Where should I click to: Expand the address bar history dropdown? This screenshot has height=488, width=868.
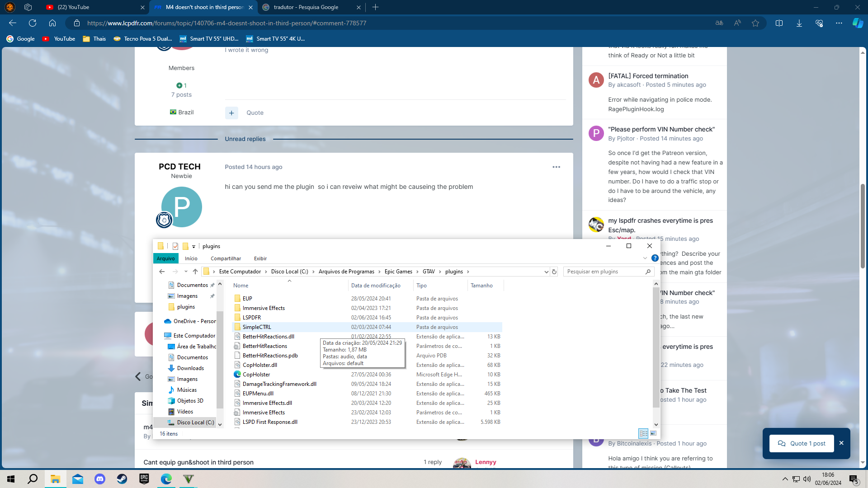[546, 272]
